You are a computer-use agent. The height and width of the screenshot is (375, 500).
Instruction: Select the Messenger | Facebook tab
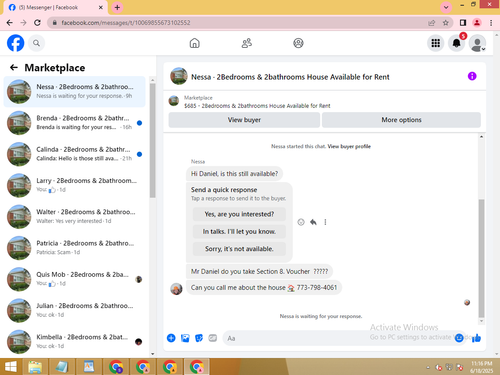(x=55, y=7)
